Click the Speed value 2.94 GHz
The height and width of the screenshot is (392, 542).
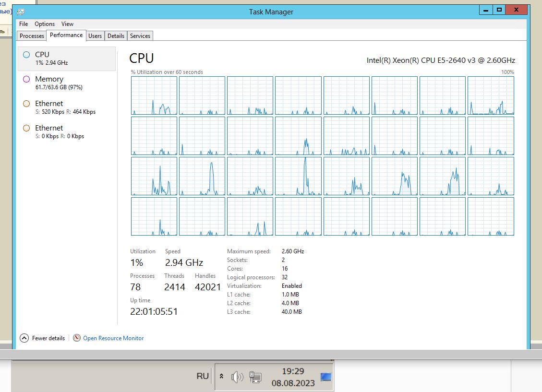(x=184, y=262)
